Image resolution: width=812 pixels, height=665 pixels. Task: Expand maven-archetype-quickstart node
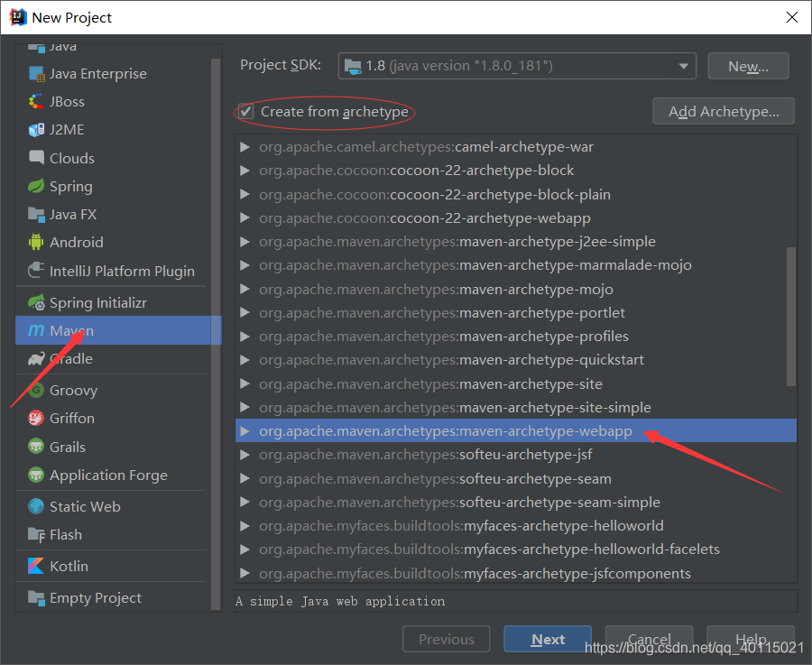(245, 360)
